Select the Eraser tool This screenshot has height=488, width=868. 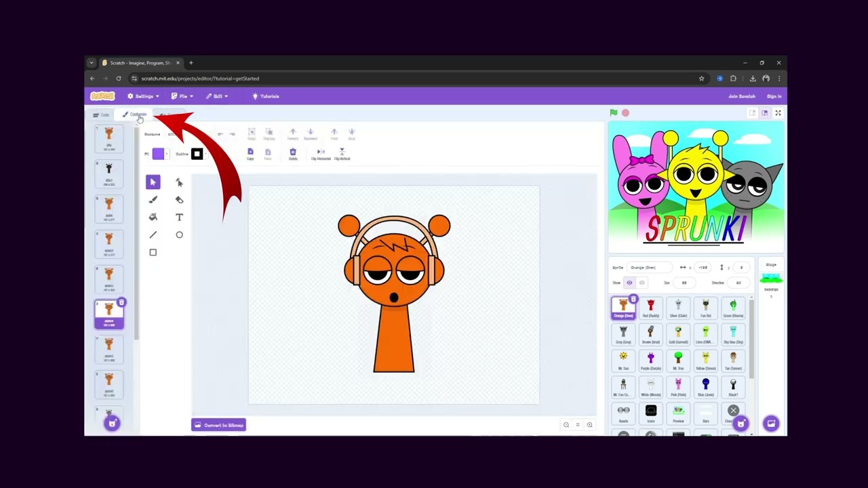tap(179, 200)
